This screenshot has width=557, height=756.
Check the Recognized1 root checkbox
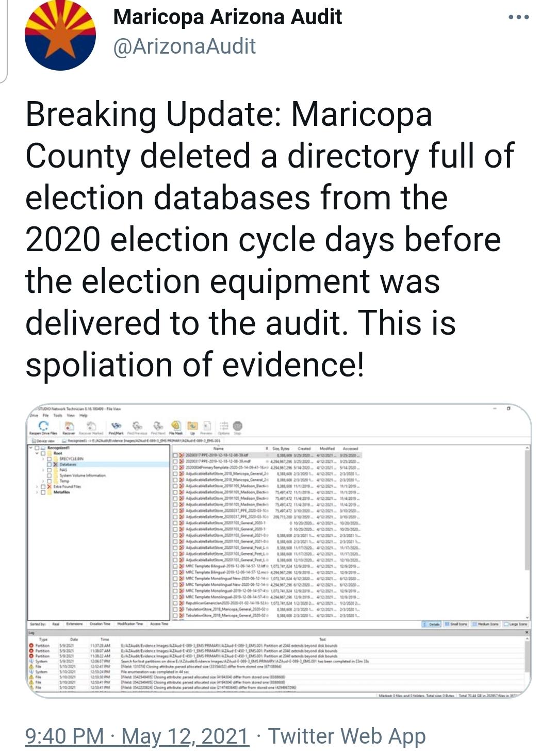coord(37,448)
